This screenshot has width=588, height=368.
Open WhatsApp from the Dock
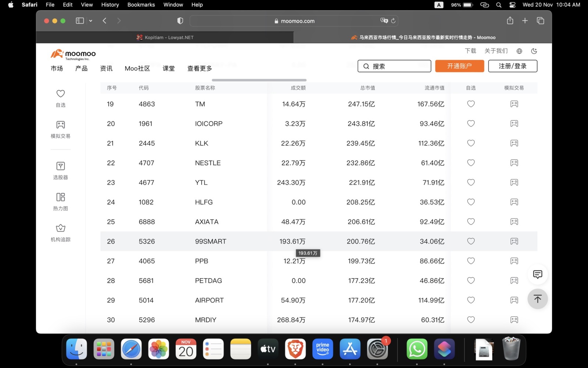417,349
